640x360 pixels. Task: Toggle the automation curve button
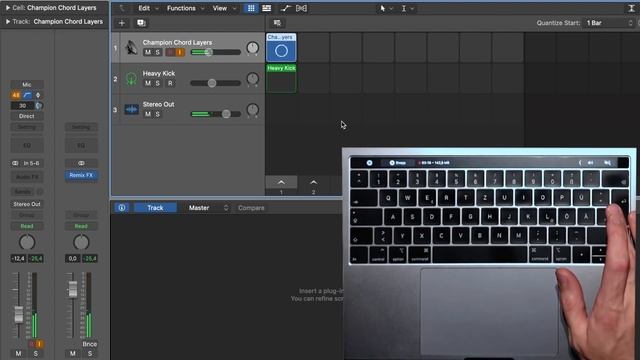(x=285, y=8)
